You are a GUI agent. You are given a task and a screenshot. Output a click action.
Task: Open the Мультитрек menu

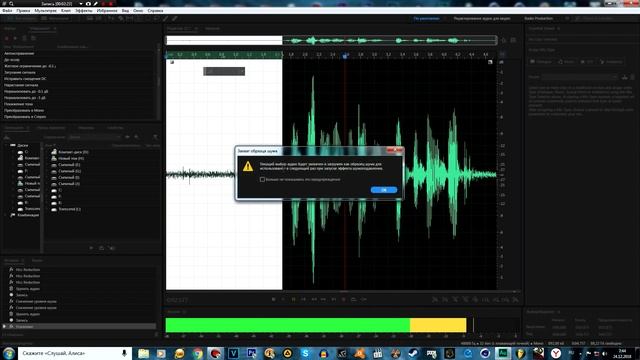(45, 11)
